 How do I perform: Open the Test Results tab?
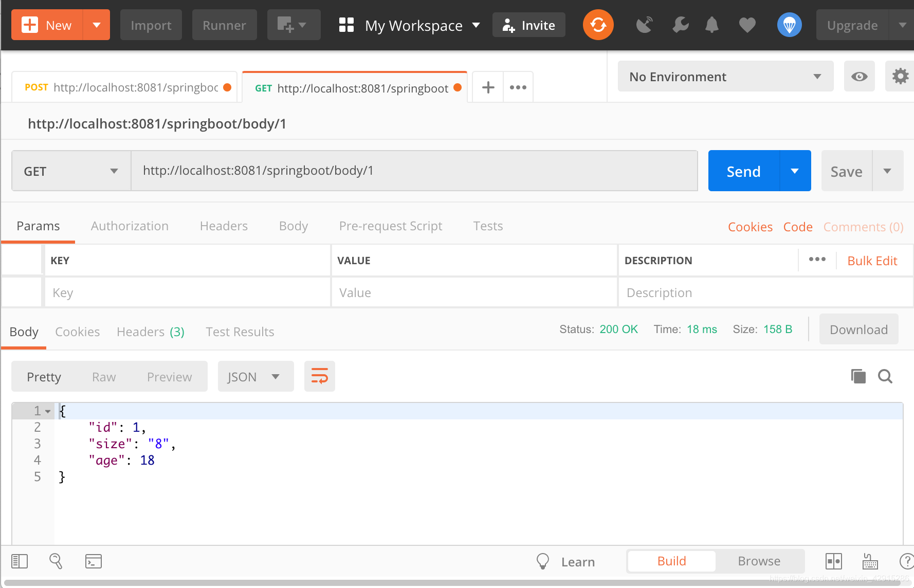coord(240,332)
